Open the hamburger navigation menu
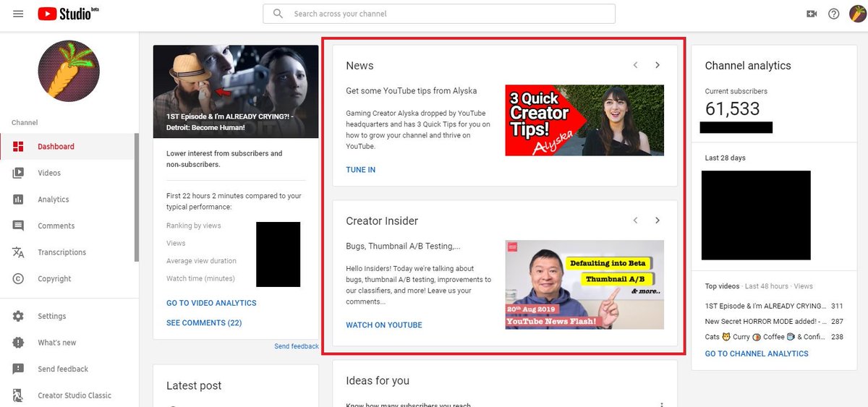Screen dimensions: 868x407 pyautogui.click(x=18, y=14)
